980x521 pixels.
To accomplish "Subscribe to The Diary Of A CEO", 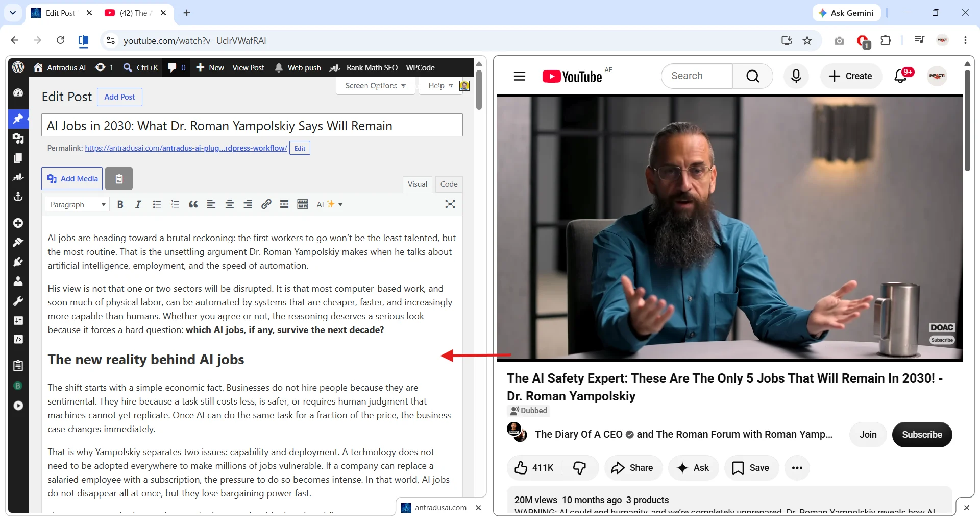I will click(922, 434).
